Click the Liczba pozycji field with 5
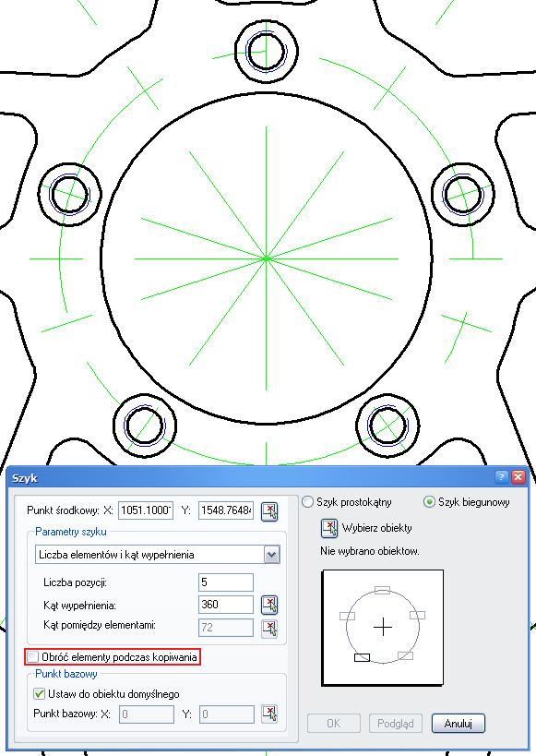536x756 pixels. pyautogui.click(x=226, y=582)
